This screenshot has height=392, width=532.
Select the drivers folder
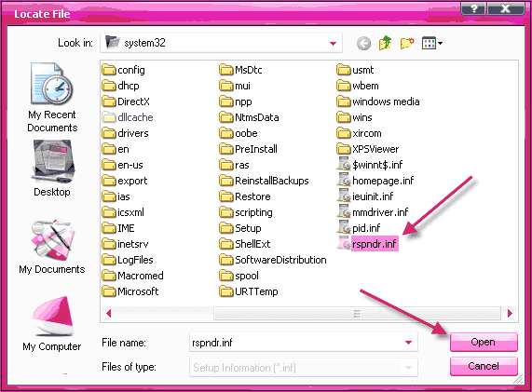[x=125, y=133]
